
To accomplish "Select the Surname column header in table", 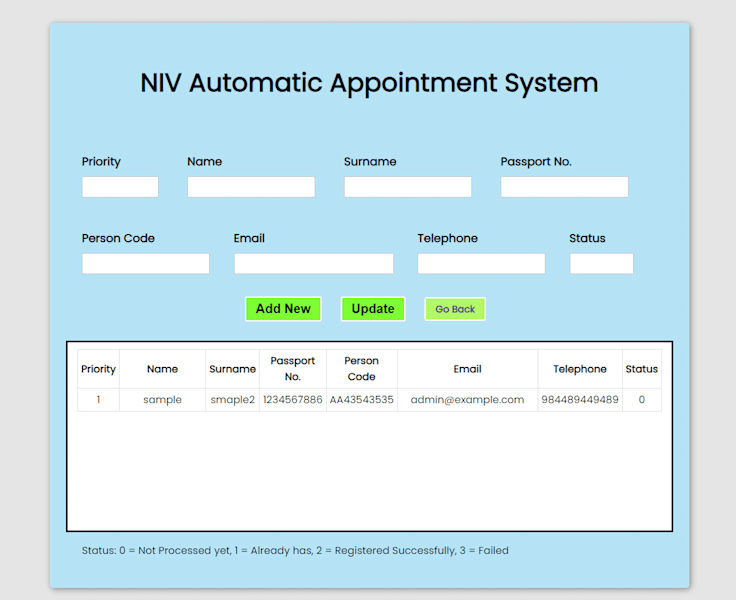I will click(232, 369).
